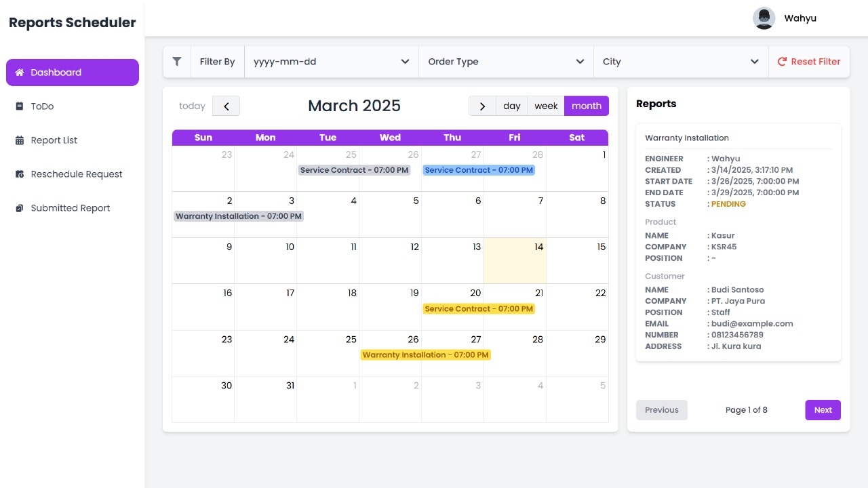Open Submitted Report using its icon
This screenshot has width=868, height=488.
coord(20,207)
